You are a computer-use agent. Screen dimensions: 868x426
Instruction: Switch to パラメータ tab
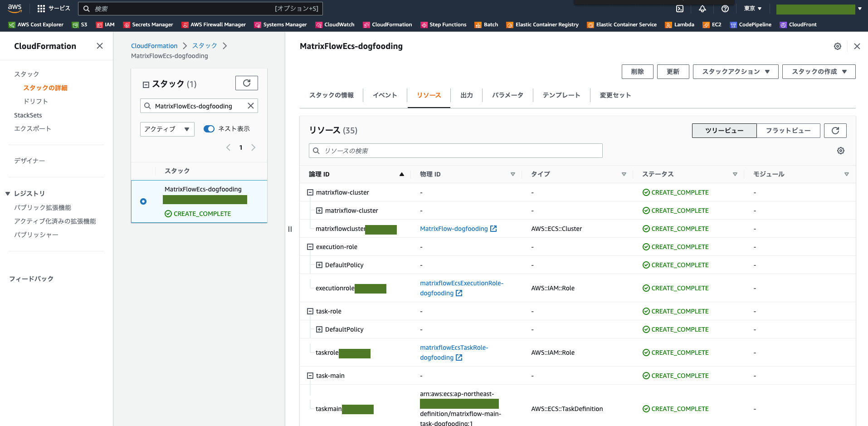(508, 95)
